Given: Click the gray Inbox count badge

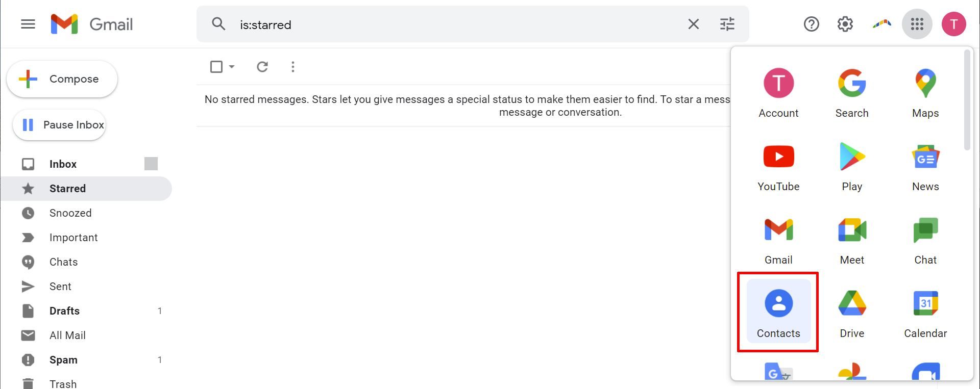Looking at the screenshot, I should (151, 164).
